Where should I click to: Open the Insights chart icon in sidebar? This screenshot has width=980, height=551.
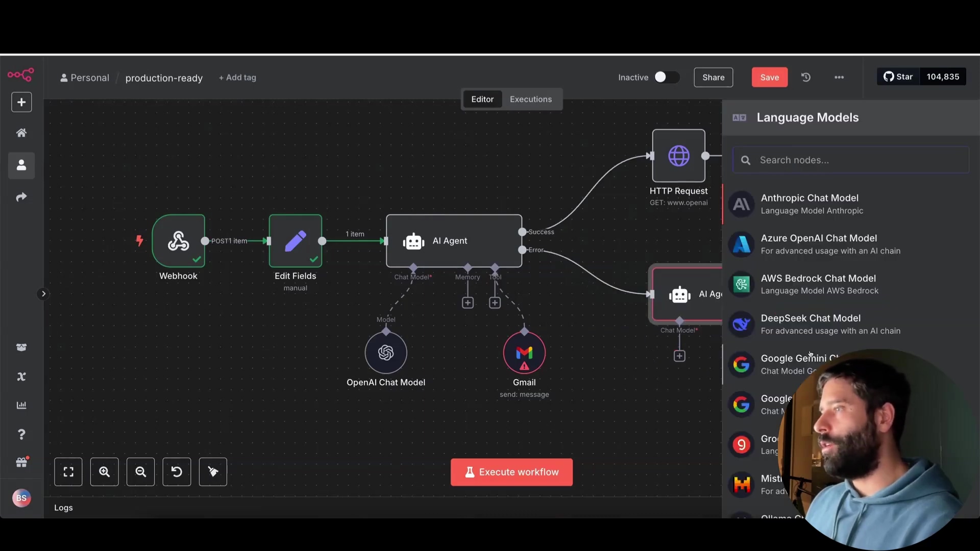point(21,405)
